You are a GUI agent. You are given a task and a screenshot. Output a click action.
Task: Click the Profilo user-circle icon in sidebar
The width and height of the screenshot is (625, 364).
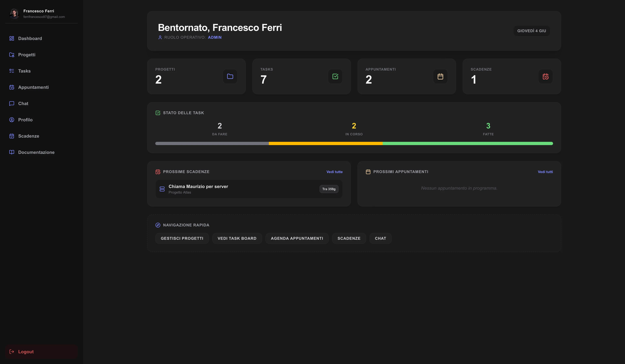pyautogui.click(x=12, y=120)
